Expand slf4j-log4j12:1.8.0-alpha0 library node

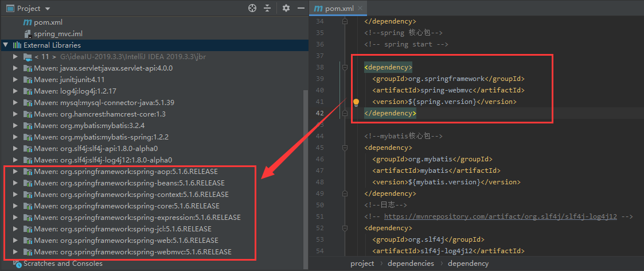pos(15,160)
